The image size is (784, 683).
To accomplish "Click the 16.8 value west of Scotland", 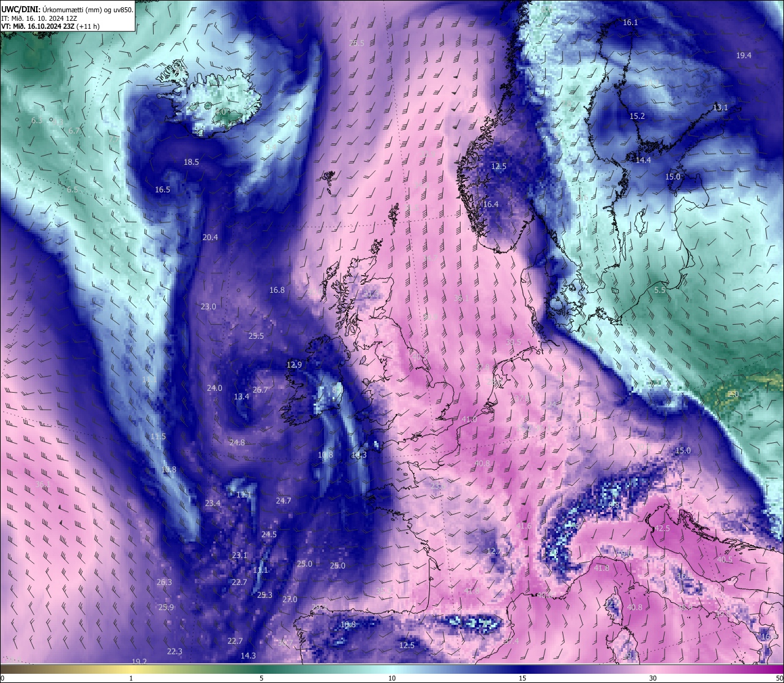I will tap(277, 290).
